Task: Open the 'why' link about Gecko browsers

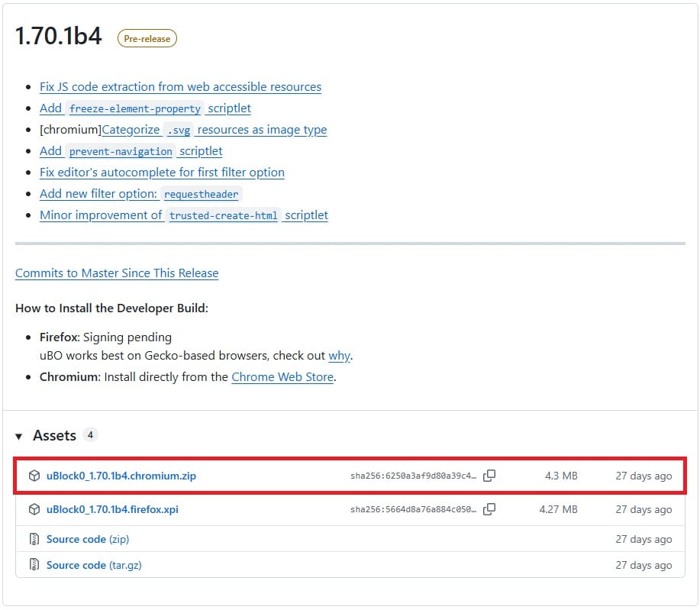Action: pos(339,356)
